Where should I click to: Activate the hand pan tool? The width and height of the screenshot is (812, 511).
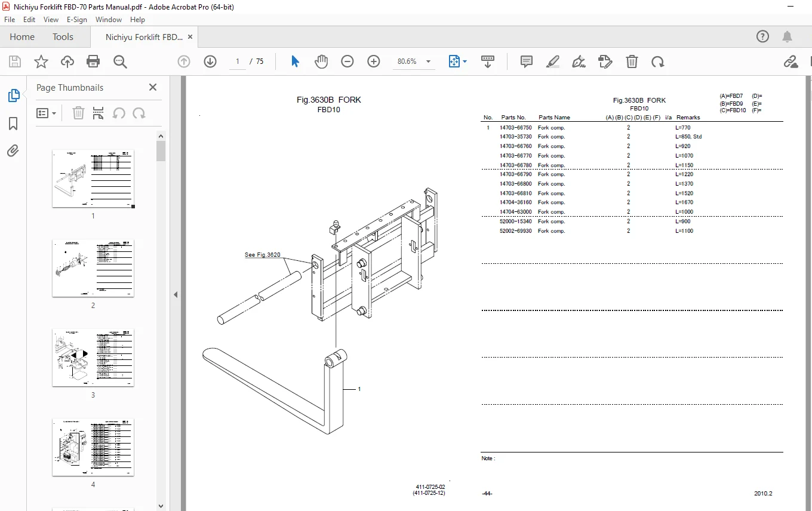(x=321, y=61)
